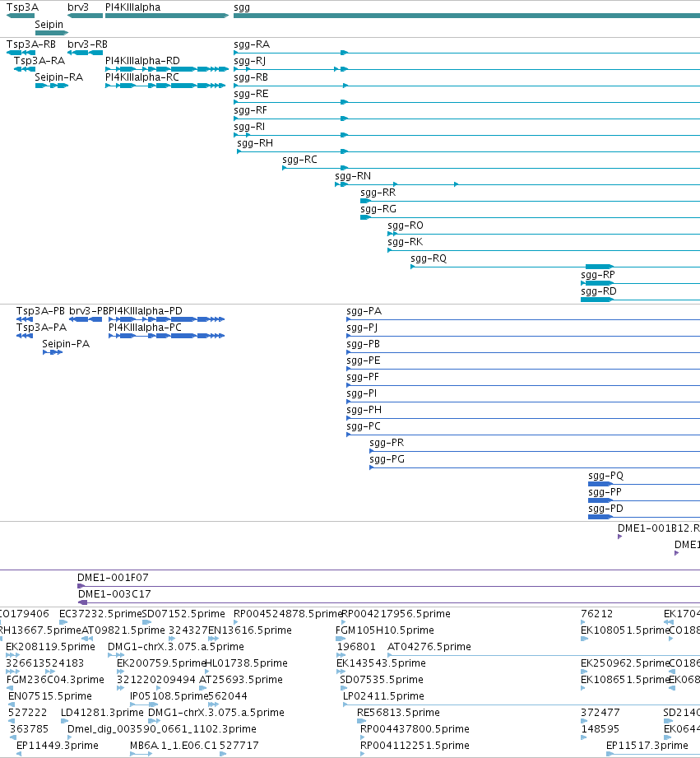Click the RP004524878.5prime EST label
Viewport: 700px width, 758px height.
point(288,613)
